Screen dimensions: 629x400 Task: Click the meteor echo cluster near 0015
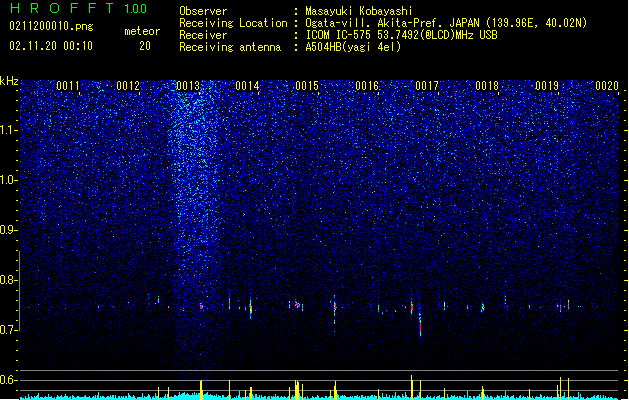click(297, 305)
